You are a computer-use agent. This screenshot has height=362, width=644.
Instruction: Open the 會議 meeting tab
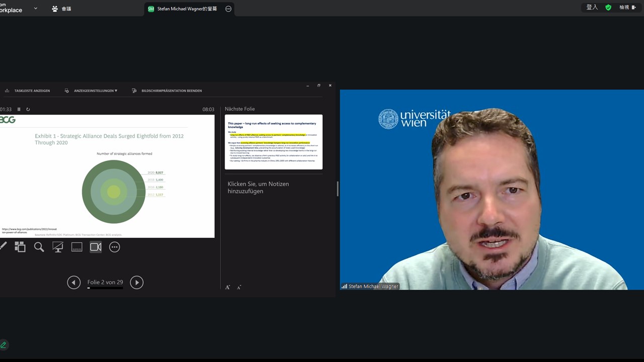62,9
